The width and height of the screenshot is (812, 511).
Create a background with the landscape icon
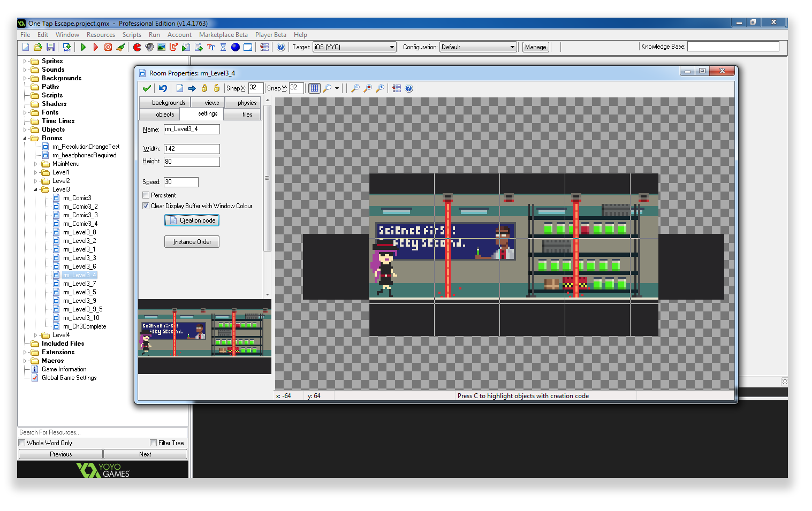coord(161,47)
